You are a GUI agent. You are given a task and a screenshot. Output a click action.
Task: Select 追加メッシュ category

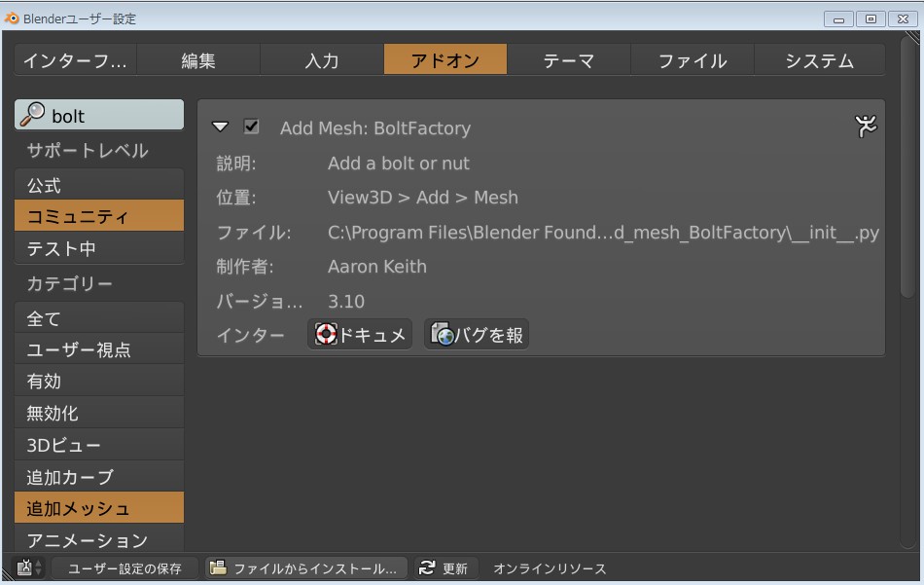(99, 508)
